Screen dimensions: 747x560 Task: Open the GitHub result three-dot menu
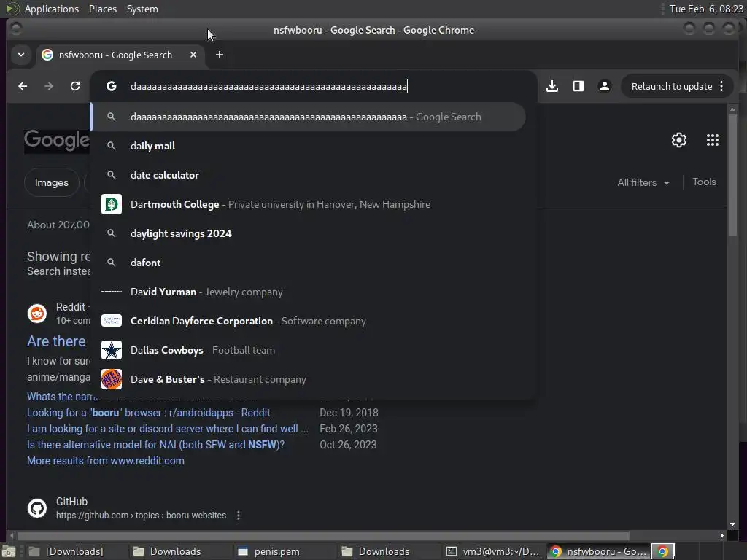(239, 516)
